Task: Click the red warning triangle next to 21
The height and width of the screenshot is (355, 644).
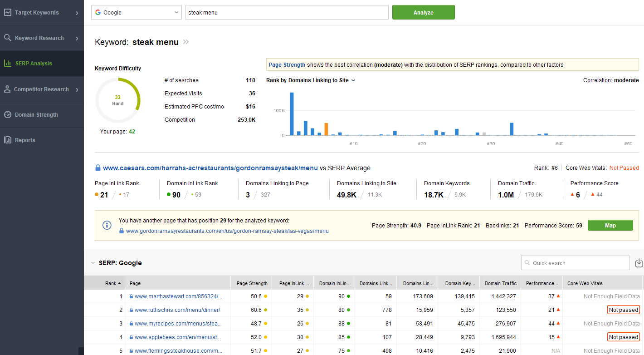Action: [x=558, y=310]
